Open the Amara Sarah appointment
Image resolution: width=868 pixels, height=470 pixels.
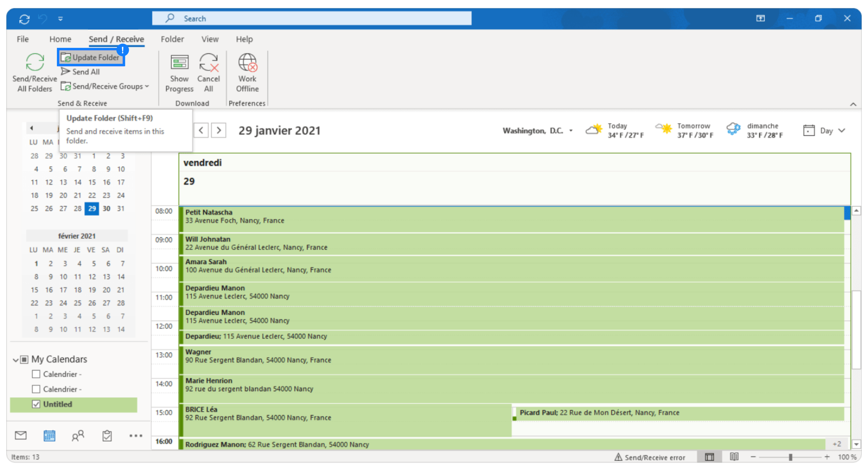click(x=512, y=269)
